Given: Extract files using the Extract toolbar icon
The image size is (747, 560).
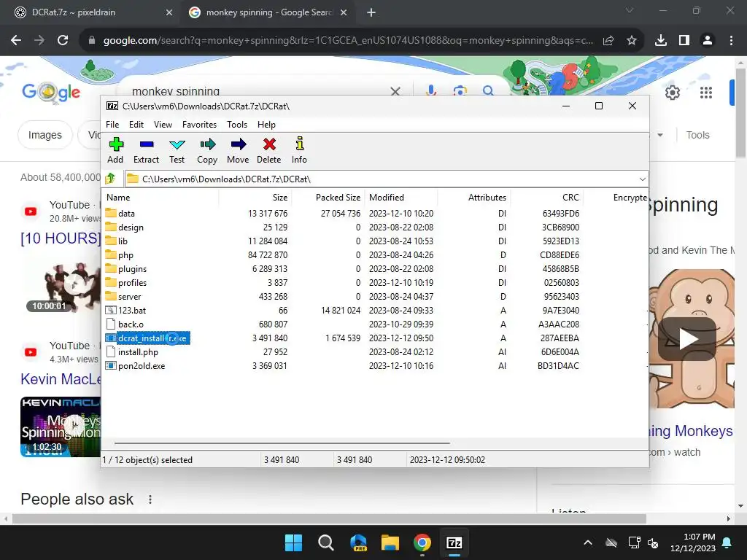Looking at the screenshot, I should point(146,150).
